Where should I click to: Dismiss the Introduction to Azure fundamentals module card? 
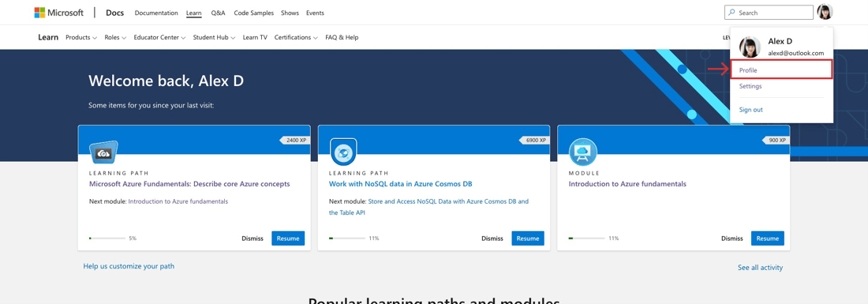pyautogui.click(x=731, y=238)
